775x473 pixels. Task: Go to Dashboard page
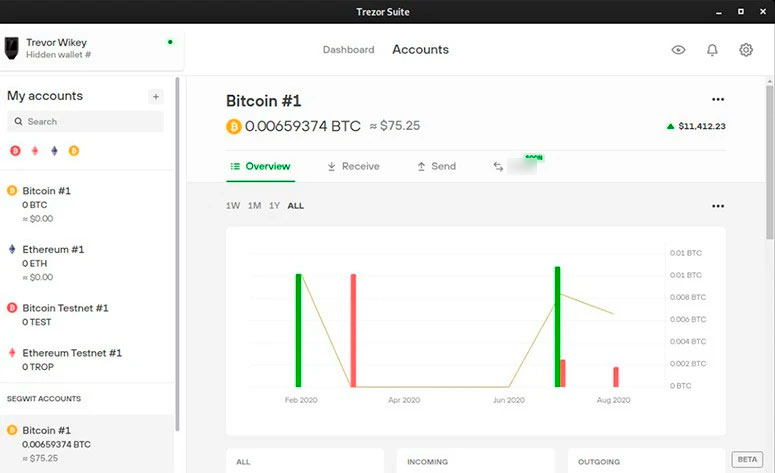[348, 50]
